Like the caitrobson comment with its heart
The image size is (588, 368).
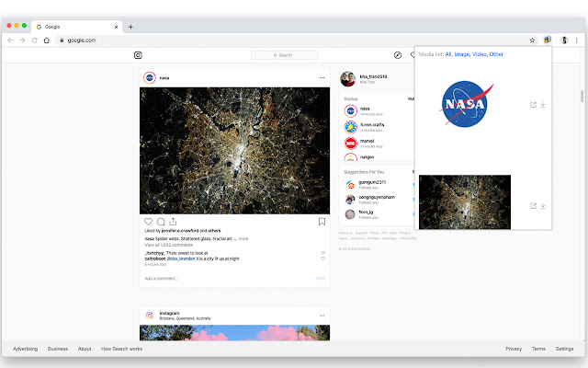pyautogui.click(x=322, y=259)
